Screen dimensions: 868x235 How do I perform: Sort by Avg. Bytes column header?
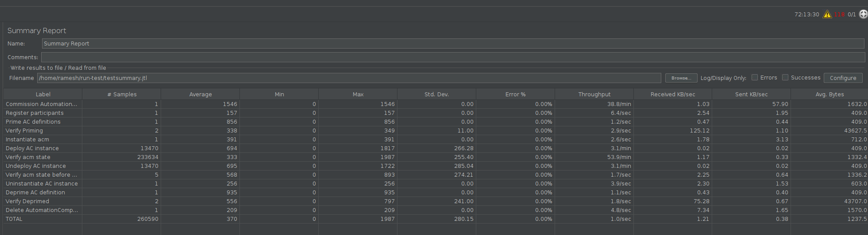(829, 94)
